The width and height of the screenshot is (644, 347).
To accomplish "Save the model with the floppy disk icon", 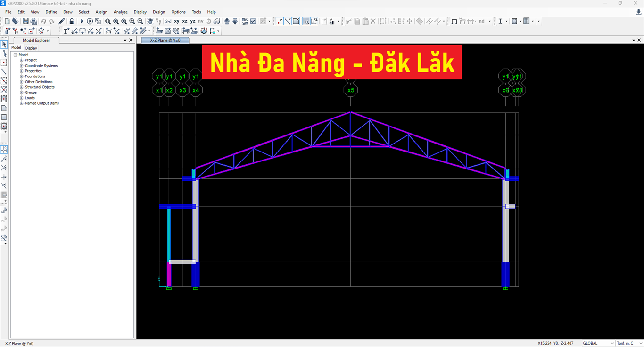I will click(25, 21).
